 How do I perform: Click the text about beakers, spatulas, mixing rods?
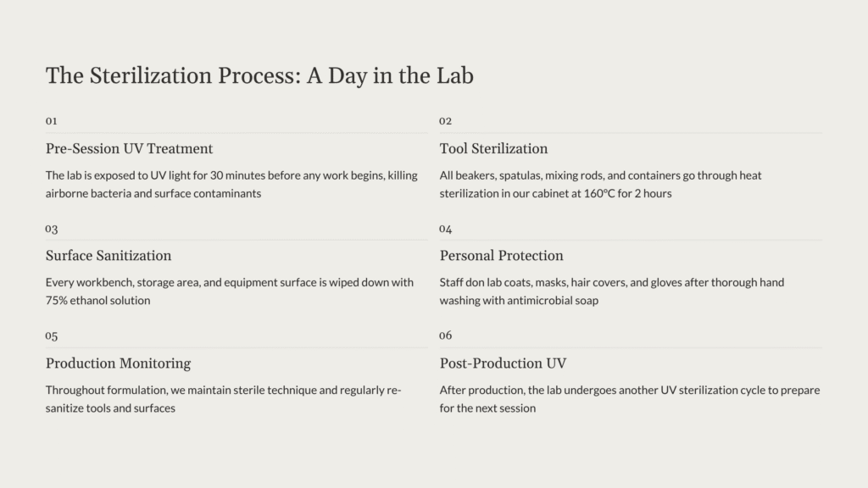click(600, 175)
